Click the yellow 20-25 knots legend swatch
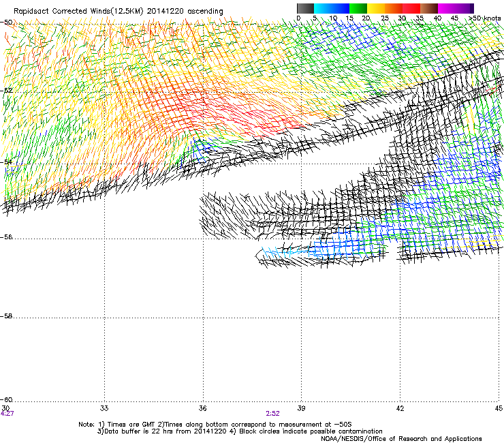Image resolution: width=504 pixels, height=443 pixels. [376, 8]
